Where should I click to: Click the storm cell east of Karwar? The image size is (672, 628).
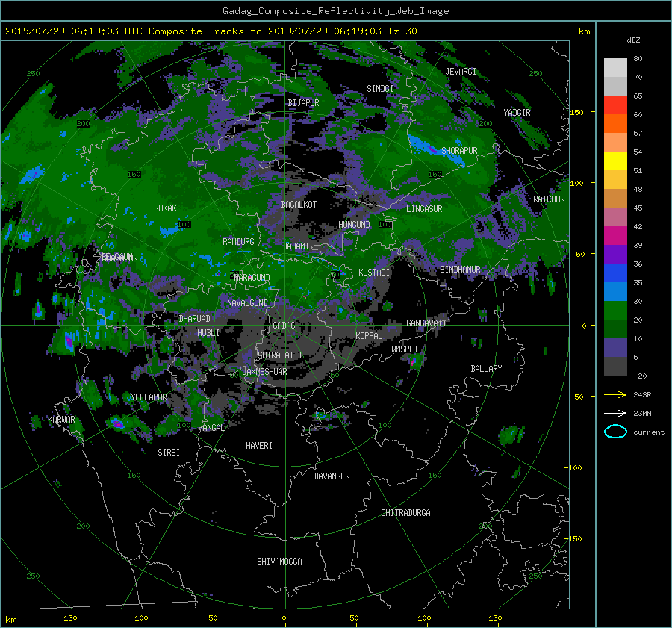tap(116, 423)
